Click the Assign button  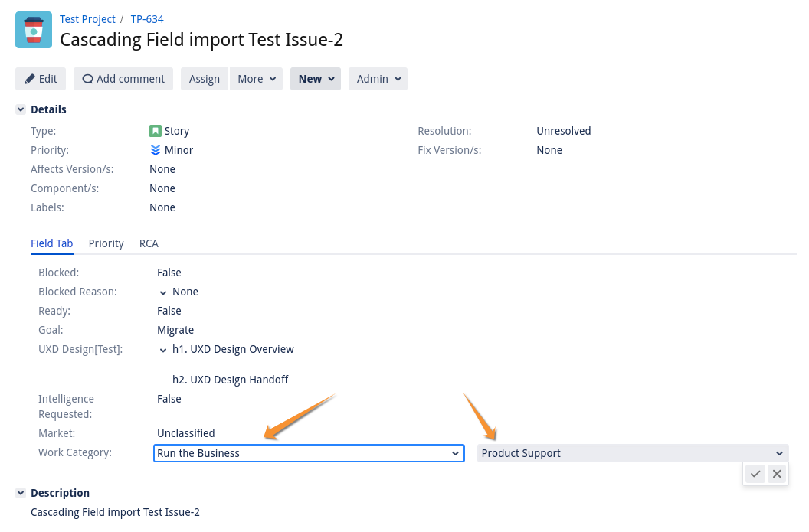pos(204,78)
